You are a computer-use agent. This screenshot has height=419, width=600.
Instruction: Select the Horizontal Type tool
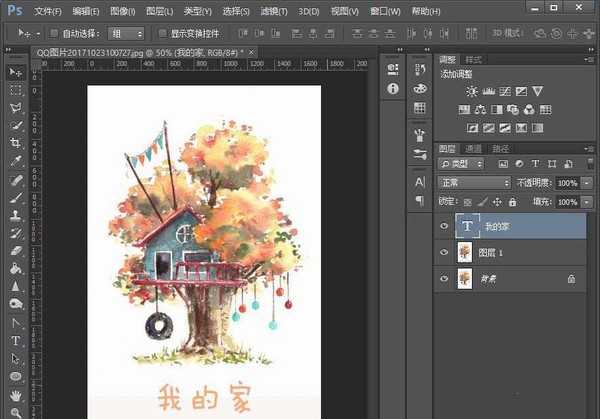[x=16, y=341]
